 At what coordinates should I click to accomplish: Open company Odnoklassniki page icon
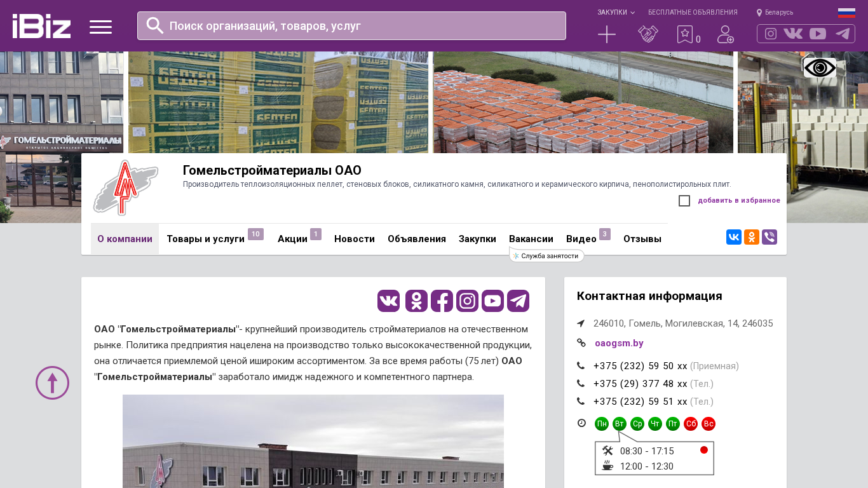click(417, 301)
